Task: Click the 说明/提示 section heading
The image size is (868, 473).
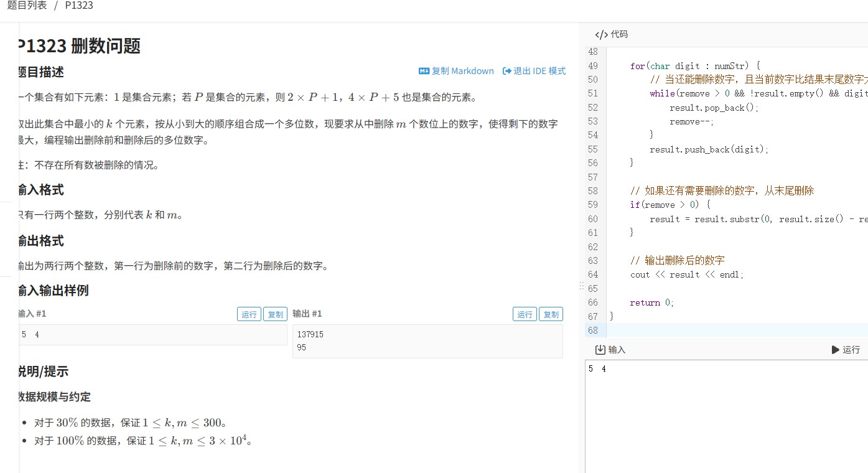Action: [x=44, y=372]
